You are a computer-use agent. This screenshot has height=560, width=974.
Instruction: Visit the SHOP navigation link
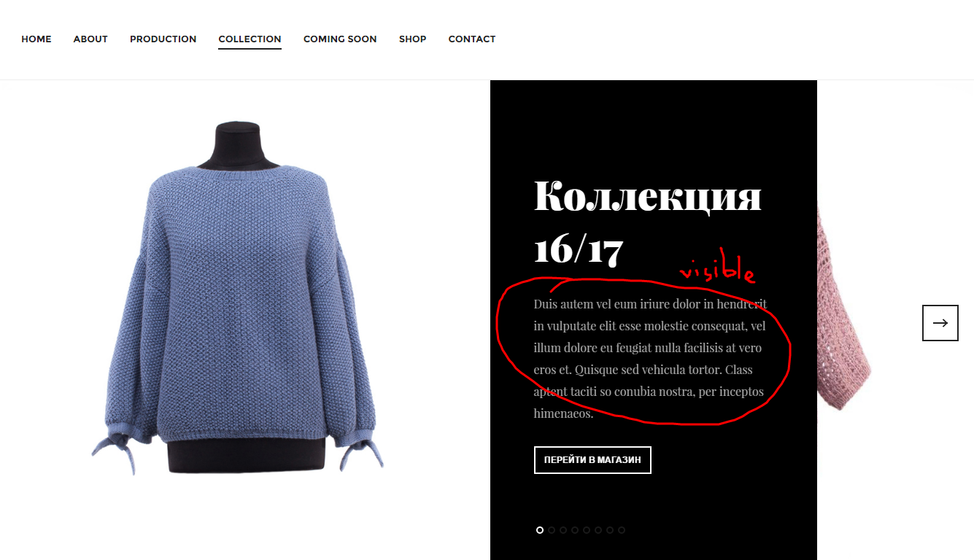[x=413, y=39]
